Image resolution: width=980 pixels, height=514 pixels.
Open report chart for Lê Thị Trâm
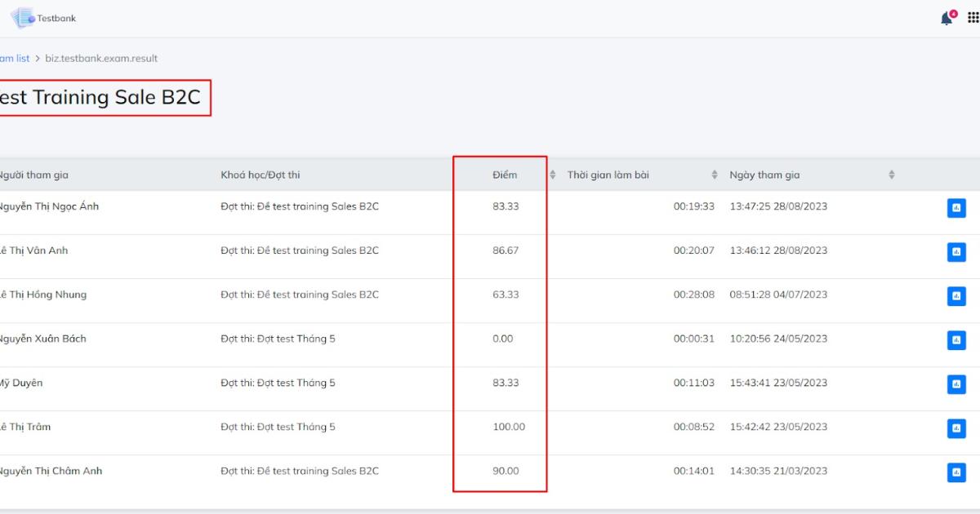point(956,427)
